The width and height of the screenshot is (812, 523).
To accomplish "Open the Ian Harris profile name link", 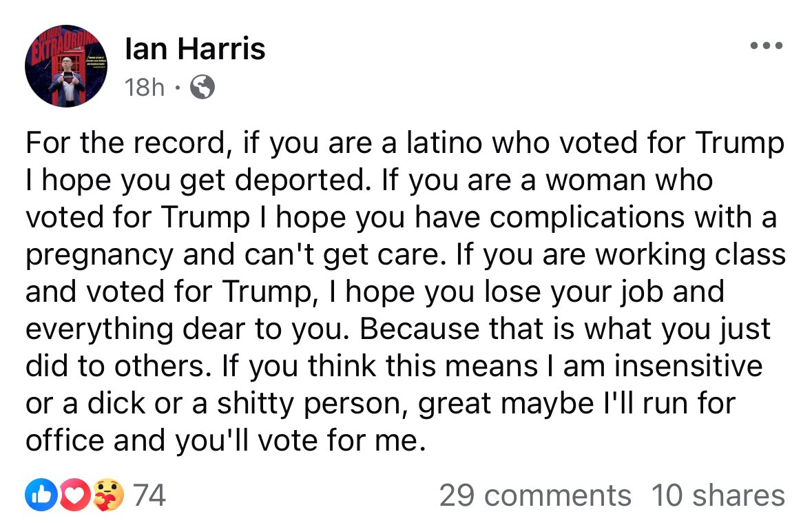I will (x=195, y=48).
